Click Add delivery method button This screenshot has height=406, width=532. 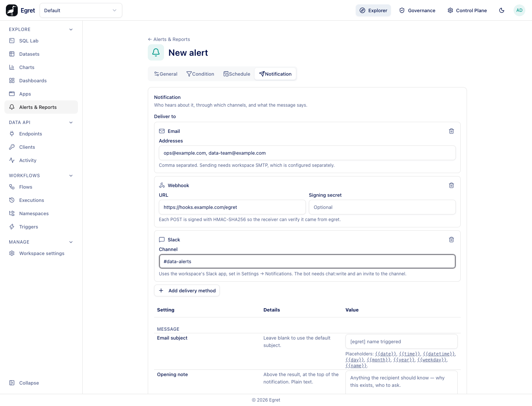click(x=187, y=290)
